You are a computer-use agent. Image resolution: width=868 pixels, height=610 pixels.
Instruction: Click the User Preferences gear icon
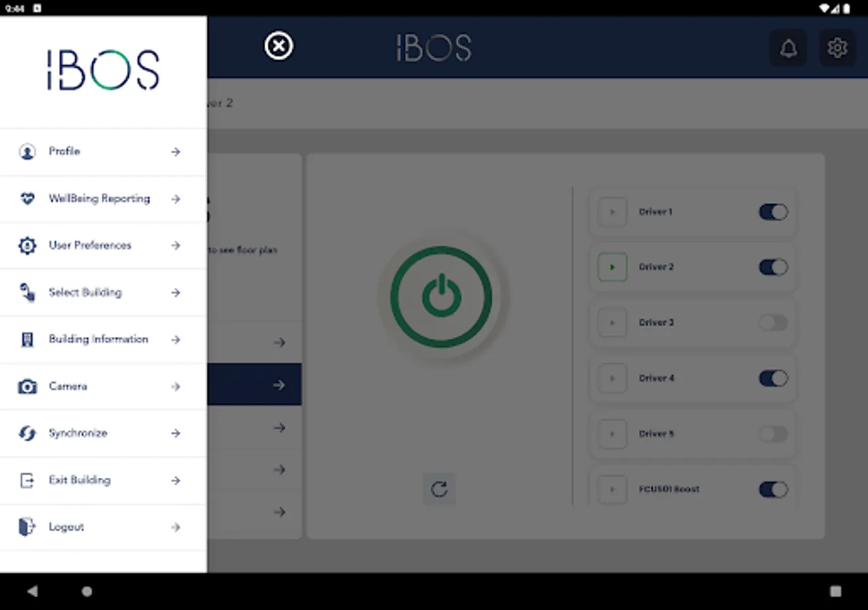[27, 245]
